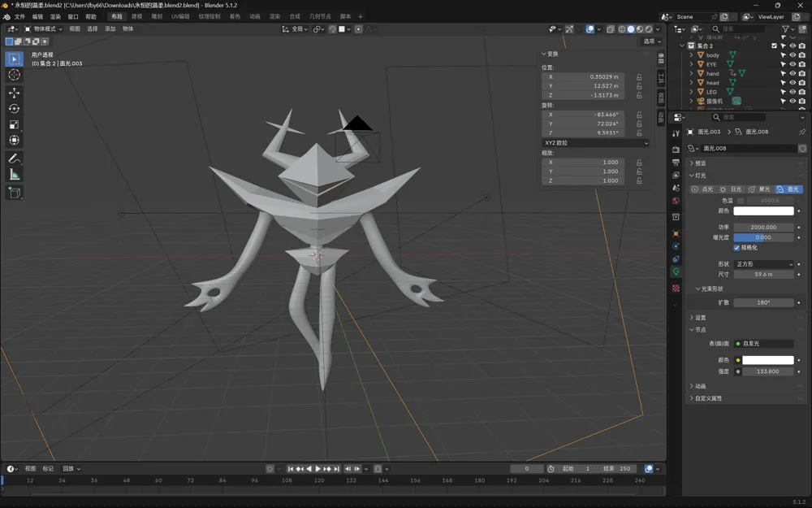The width and height of the screenshot is (812, 508).
Task: Toggle the fake user shield for 面光.008
Action: (x=802, y=148)
